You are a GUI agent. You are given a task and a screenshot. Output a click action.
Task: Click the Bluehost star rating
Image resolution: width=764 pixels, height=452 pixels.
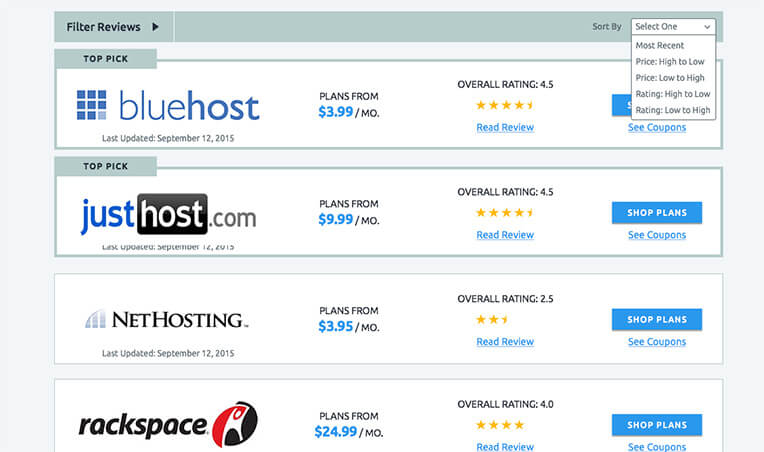(505, 105)
